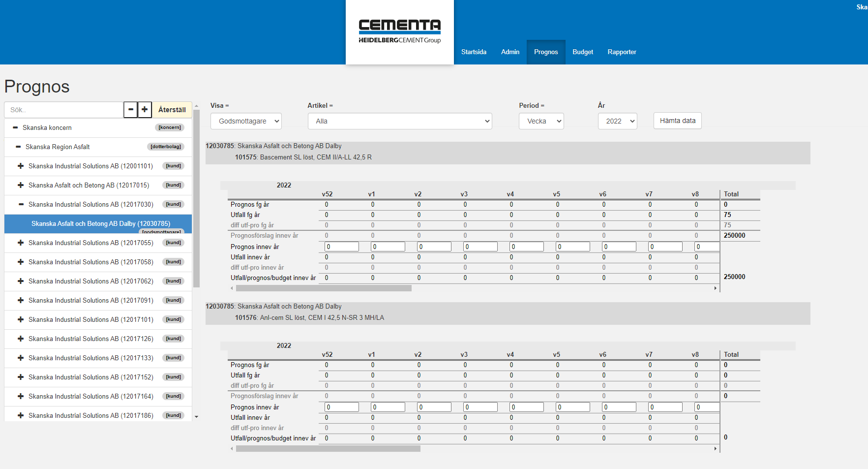Viewport: 868px width, 469px height.
Task: Expand Skanska Industrial Solutions AB (12017058)
Action: [21, 262]
